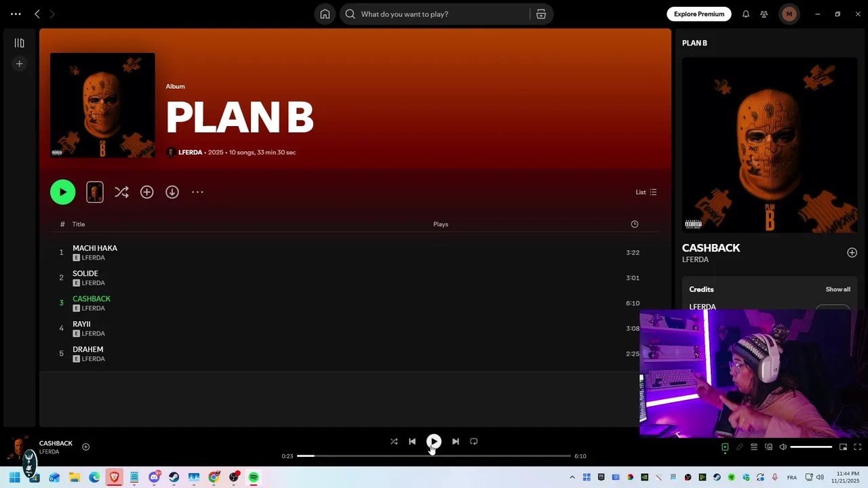868x488 pixels.
Task: Save PLAN B album to Your Library
Action: coord(146,192)
